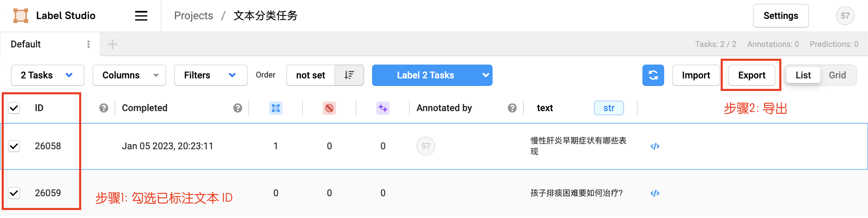This screenshot has height=218, width=868.
Task: Click the blue refresh data icon
Action: click(x=653, y=75)
